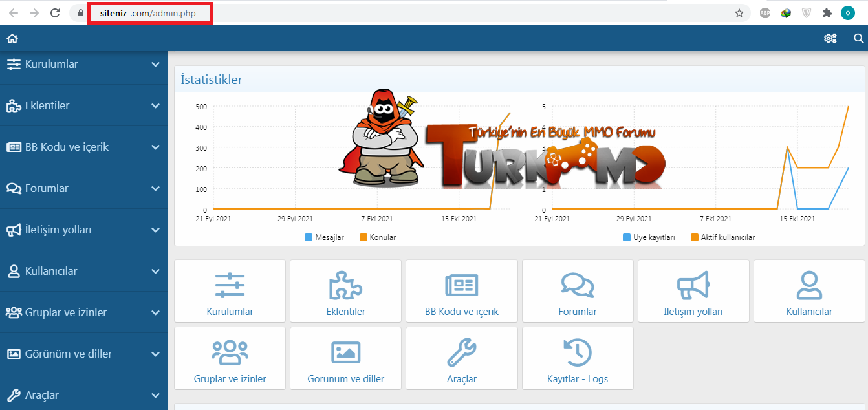
Task: Toggle Mesajlar blue legend swatch
Action: [309, 237]
